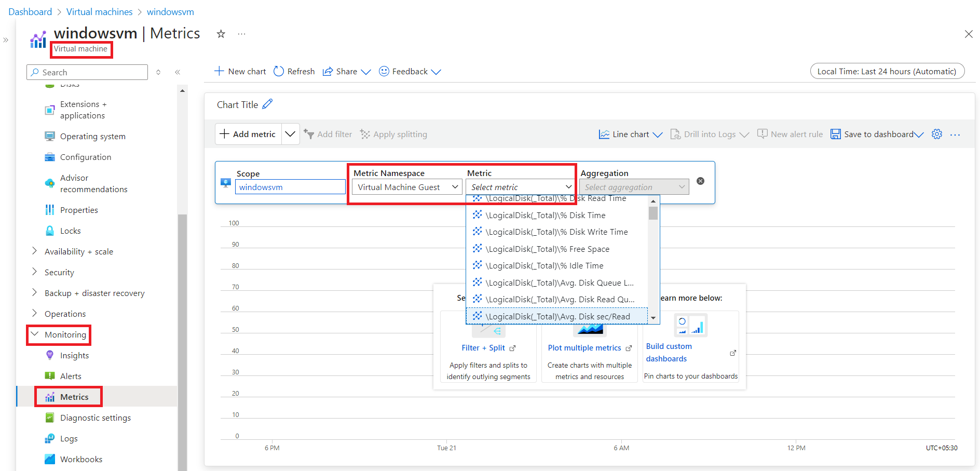The width and height of the screenshot is (980, 471).
Task: Click the sidebar Search field
Action: pos(87,72)
